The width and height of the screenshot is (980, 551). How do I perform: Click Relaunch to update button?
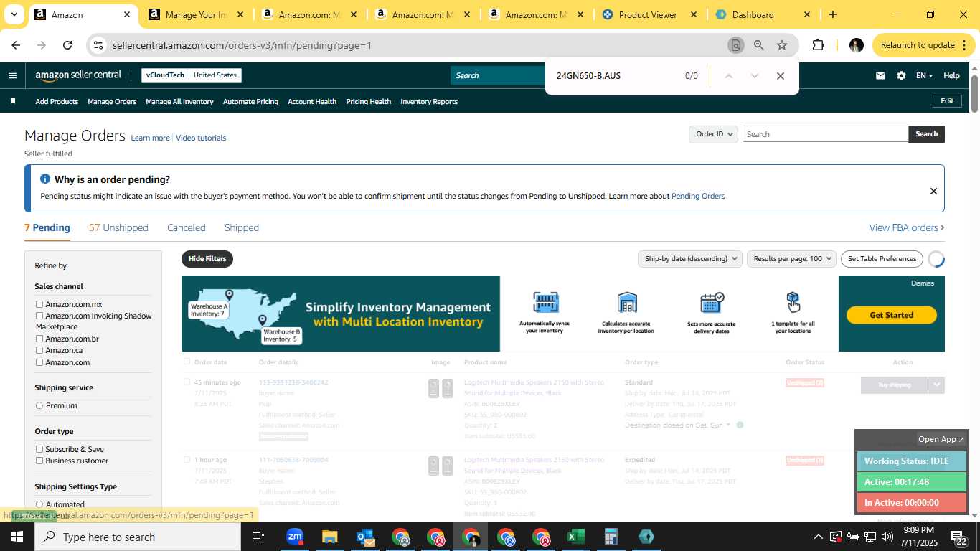924,45
